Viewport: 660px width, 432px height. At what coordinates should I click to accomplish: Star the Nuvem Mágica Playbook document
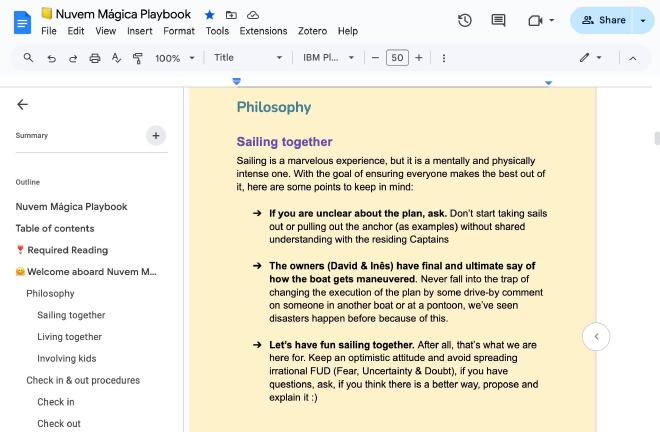point(209,15)
